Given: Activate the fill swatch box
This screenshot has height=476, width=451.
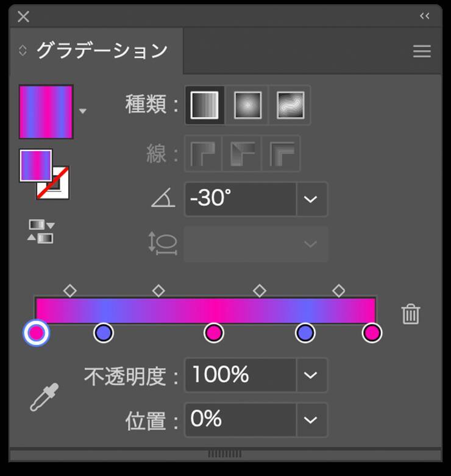Looking at the screenshot, I should pyautogui.click(x=36, y=165).
